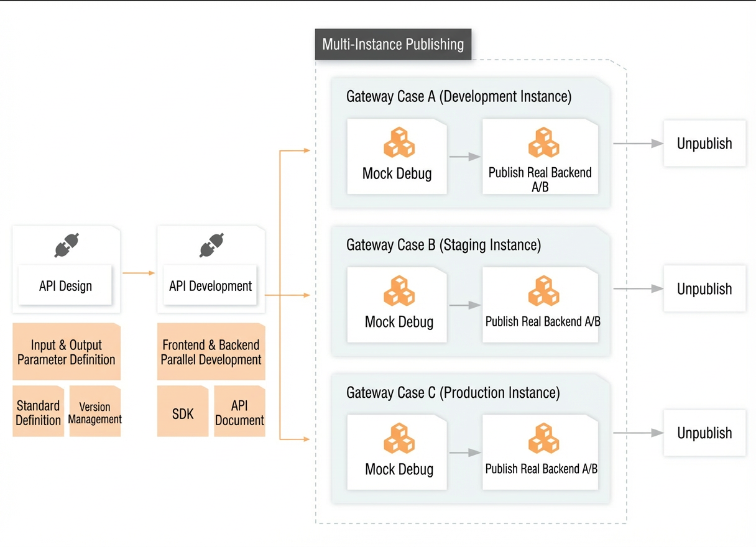This screenshot has height=547, width=756.
Task: Select the Version Management block
Action: tap(95, 412)
